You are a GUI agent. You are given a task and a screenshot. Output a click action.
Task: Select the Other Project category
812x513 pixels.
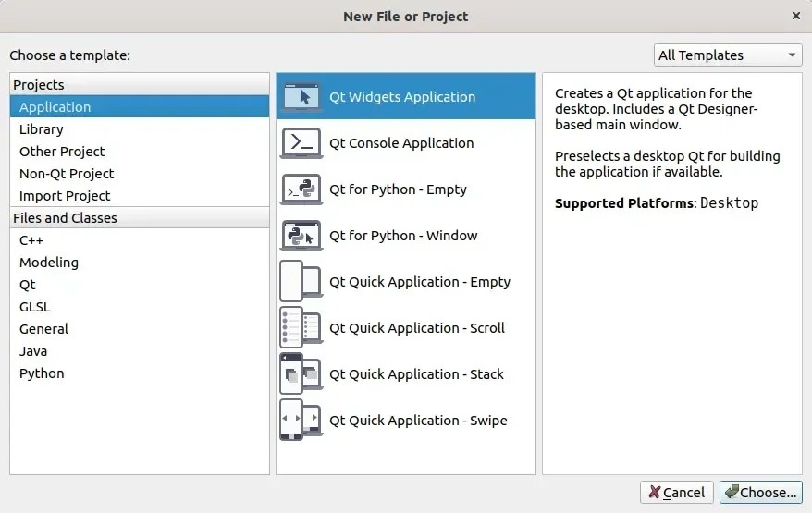(x=140, y=152)
